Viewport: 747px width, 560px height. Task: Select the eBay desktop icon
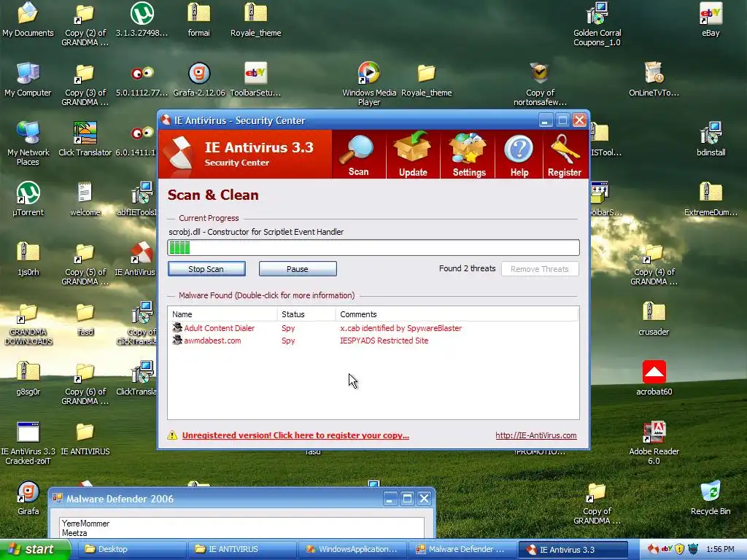711,20
